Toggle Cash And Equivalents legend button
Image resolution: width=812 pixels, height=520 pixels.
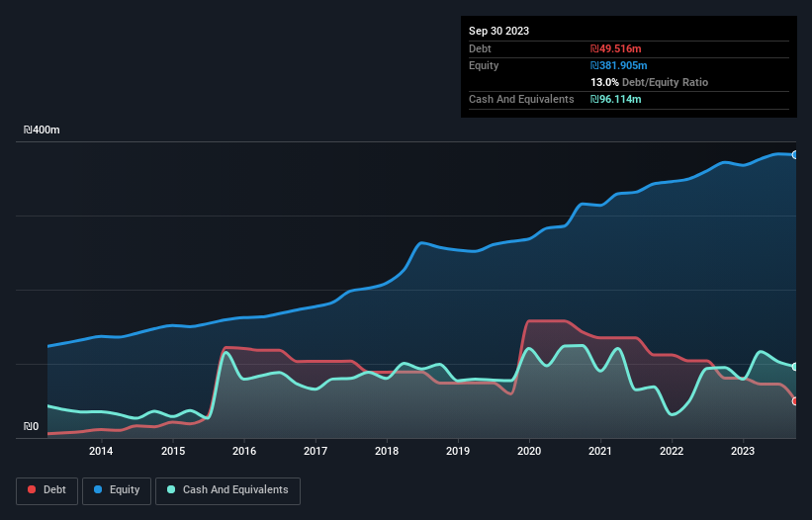tap(227, 490)
